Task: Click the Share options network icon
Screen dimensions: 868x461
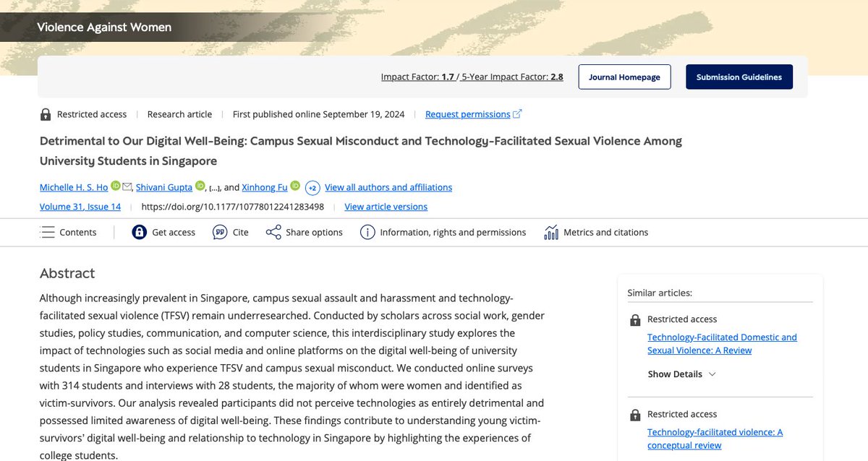Action: click(x=273, y=232)
